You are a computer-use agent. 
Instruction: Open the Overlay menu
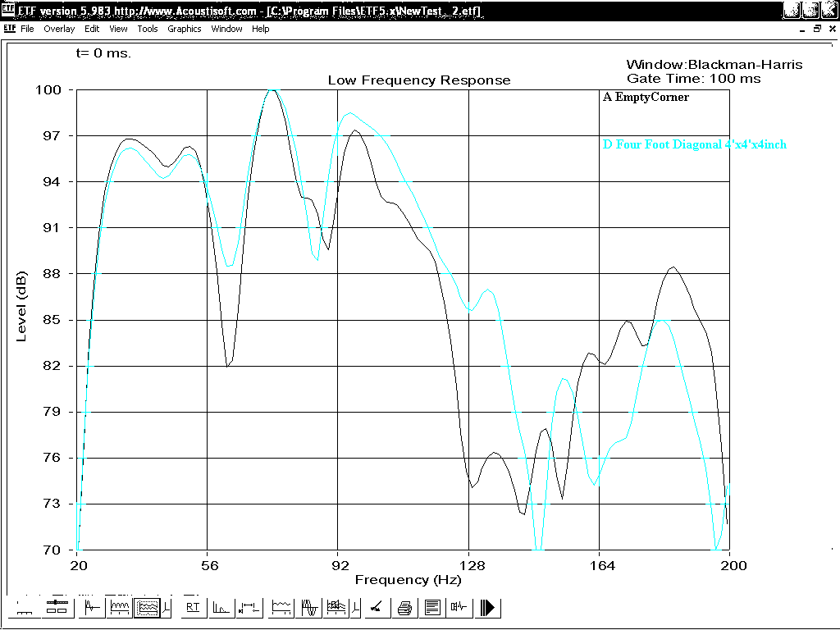(x=59, y=29)
